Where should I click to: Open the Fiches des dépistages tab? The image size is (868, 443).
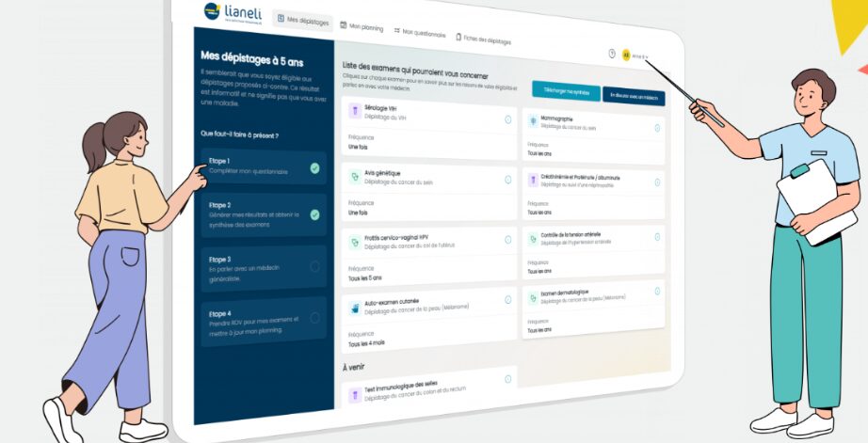[483, 40]
